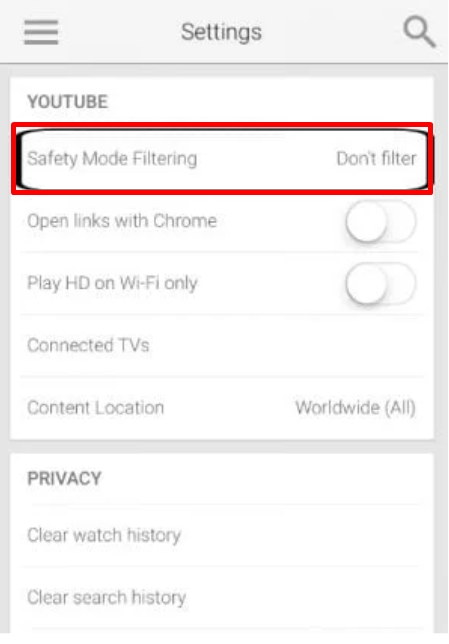Image resolution: width=449 pixels, height=644 pixels.
Task: Tap the Open links with Chrome label
Action: click(x=122, y=221)
